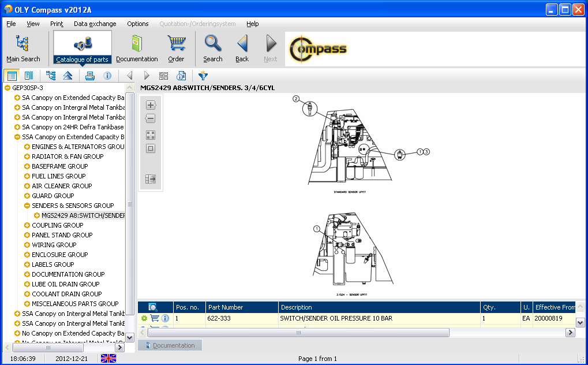Expand WIRING GROUP node
The height and width of the screenshot is (365, 588).
pyautogui.click(x=27, y=245)
